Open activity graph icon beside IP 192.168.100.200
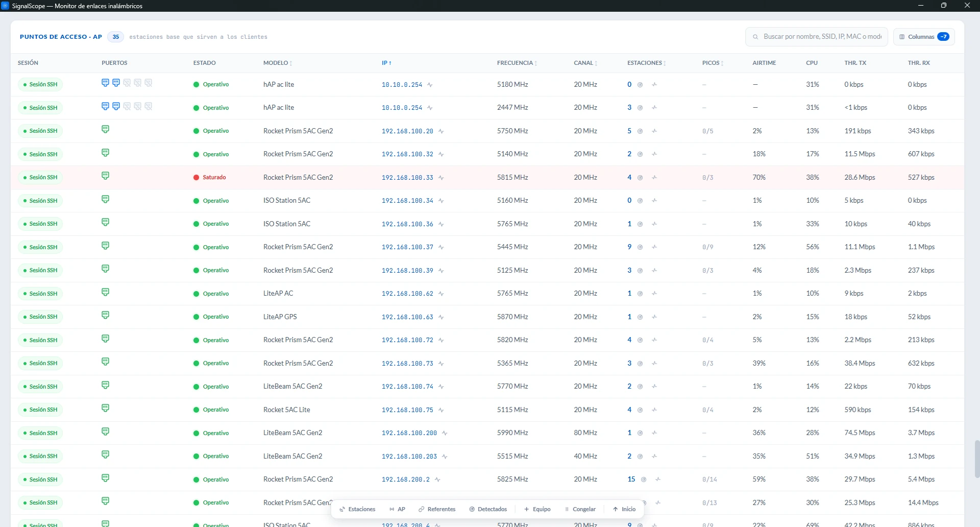Image resolution: width=980 pixels, height=527 pixels. [x=445, y=433]
